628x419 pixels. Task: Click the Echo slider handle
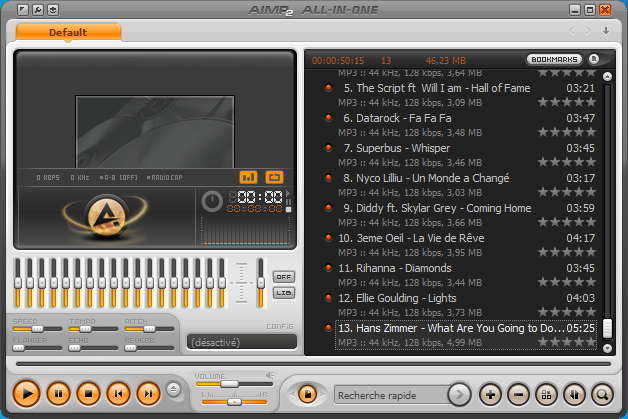(x=74, y=348)
